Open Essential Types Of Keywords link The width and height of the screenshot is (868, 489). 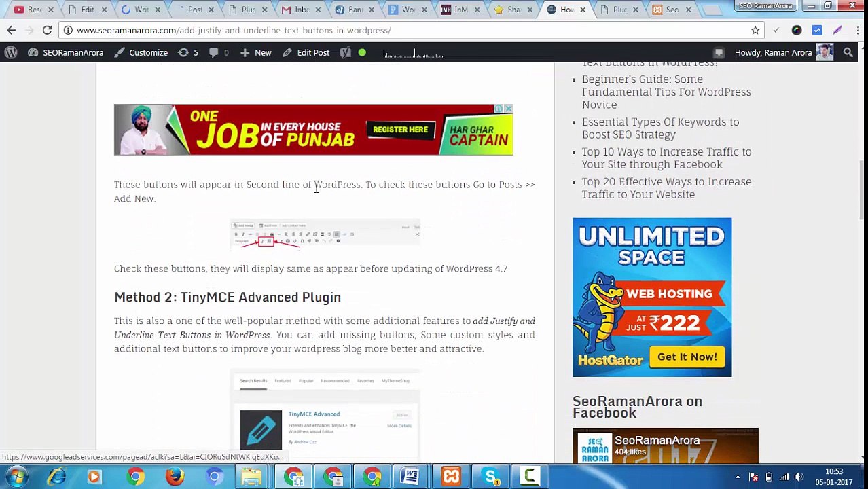tap(660, 128)
